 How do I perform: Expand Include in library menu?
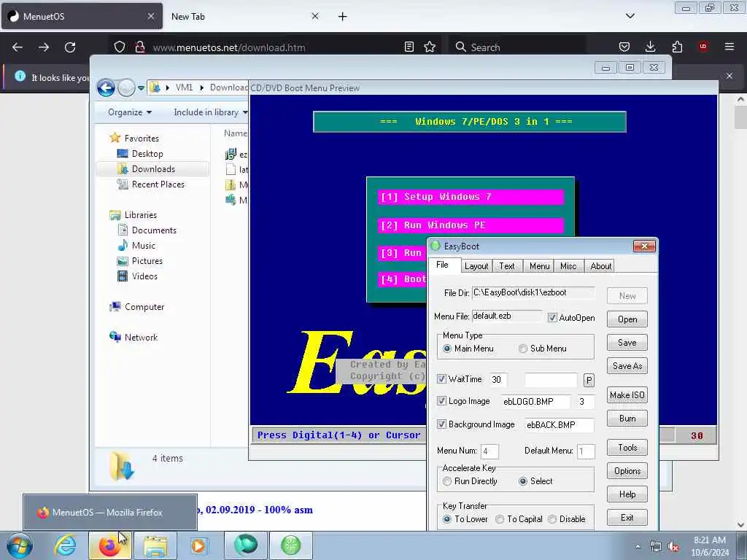click(x=211, y=112)
